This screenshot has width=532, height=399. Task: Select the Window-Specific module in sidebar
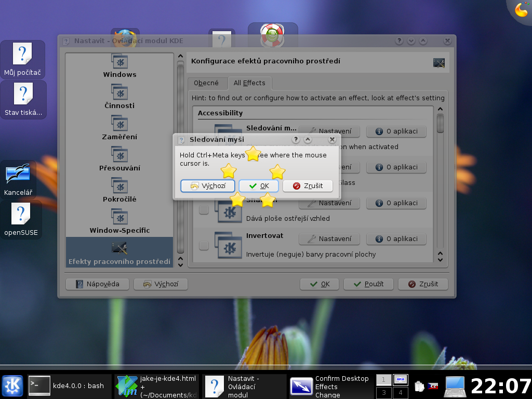(x=119, y=222)
